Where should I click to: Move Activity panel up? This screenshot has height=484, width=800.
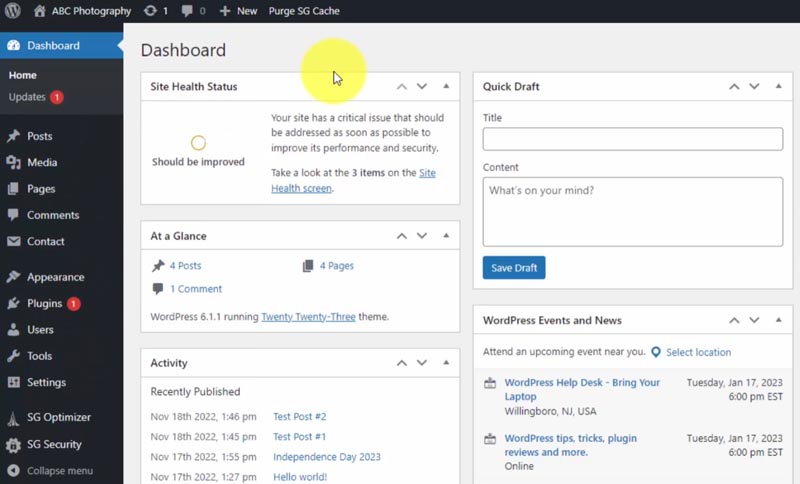(402, 363)
